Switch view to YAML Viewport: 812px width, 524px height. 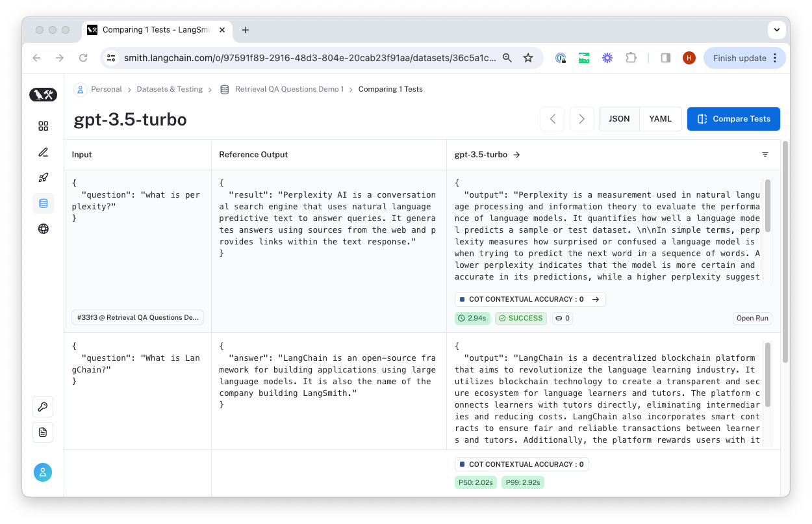tap(661, 119)
